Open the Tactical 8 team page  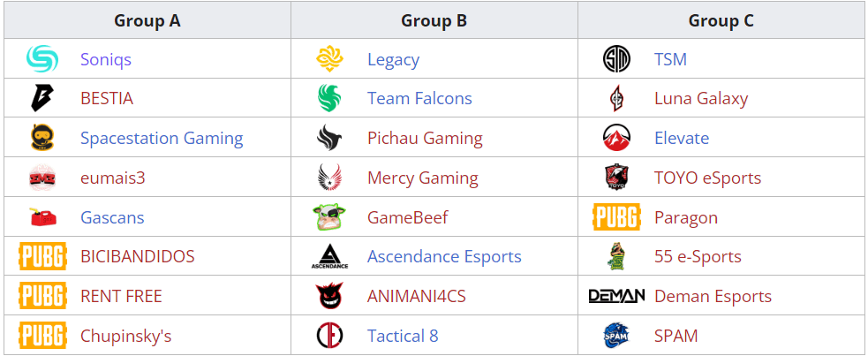pyautogui.click(x=403, y=336)
